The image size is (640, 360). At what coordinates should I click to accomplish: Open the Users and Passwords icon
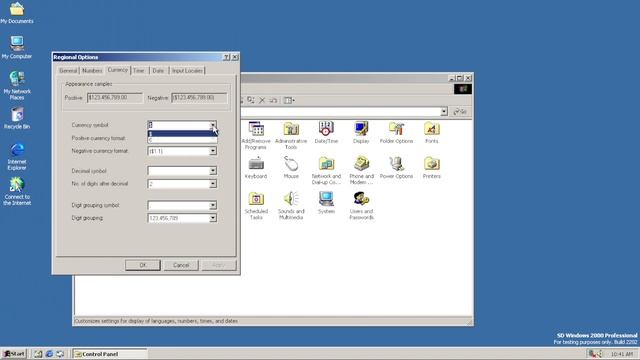[361, 205]
